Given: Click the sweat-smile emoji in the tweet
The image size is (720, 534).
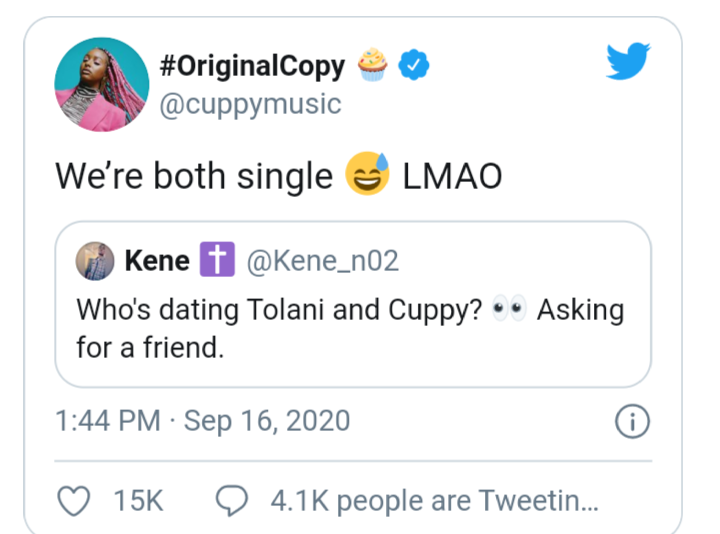Looking at the screenshot, I should tap(367, 177).
